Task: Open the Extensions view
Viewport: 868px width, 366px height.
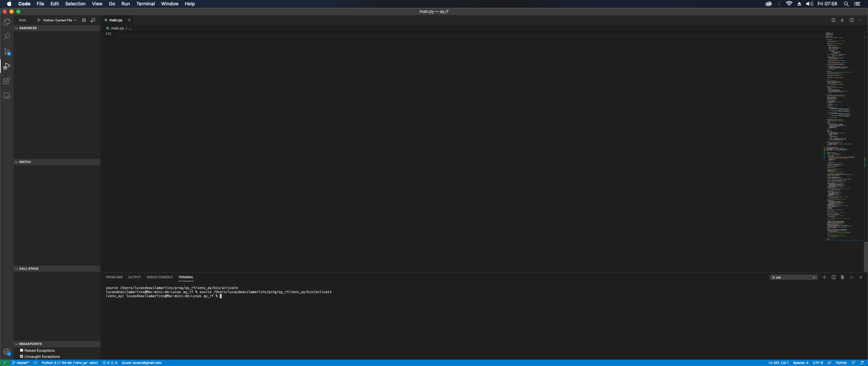Action: coord(6,81)
